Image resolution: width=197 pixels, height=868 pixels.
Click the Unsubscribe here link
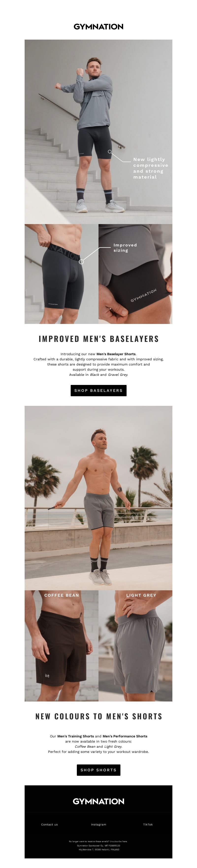pyautogui.click(x=118, y=841)
